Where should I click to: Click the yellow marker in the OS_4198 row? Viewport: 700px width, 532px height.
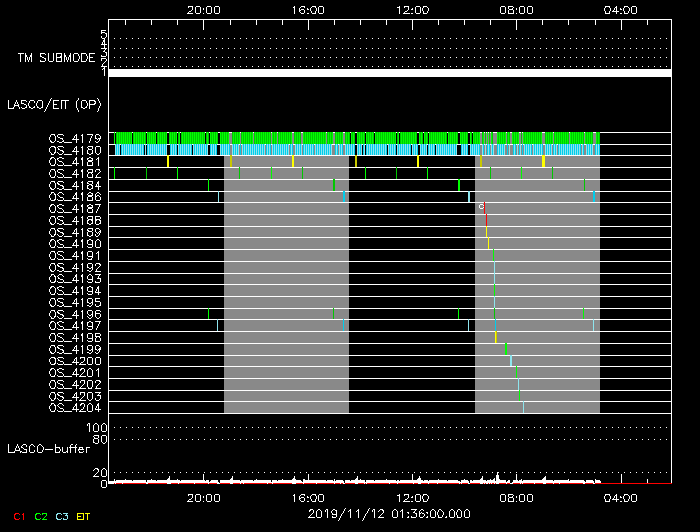click(x=496, y=337)
